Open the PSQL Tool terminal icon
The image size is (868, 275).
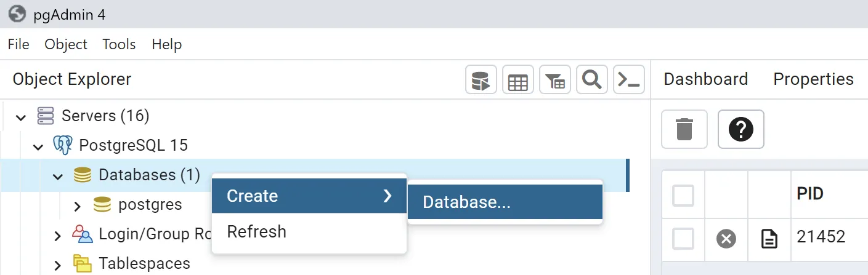[x=629, y=80]
